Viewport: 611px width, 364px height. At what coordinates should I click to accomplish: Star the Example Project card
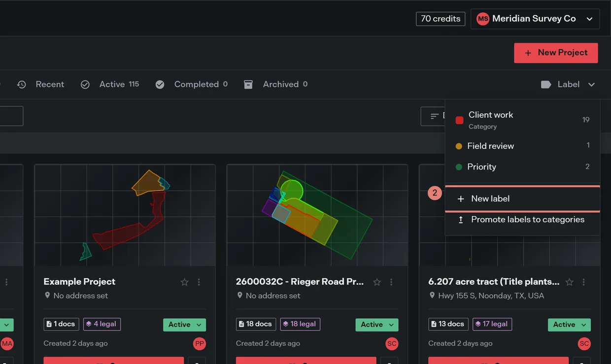(185, 282)
